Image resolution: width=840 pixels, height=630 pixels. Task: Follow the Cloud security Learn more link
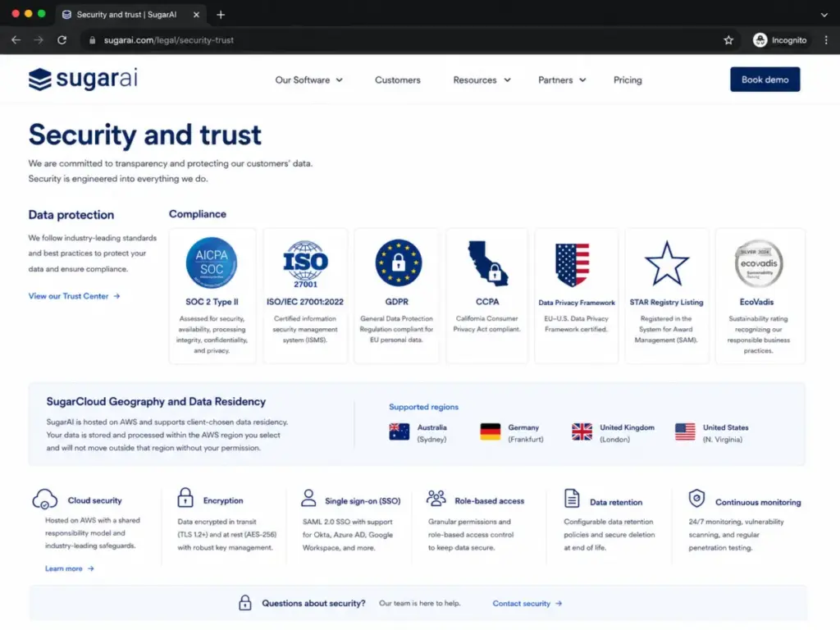click(69, 568)
